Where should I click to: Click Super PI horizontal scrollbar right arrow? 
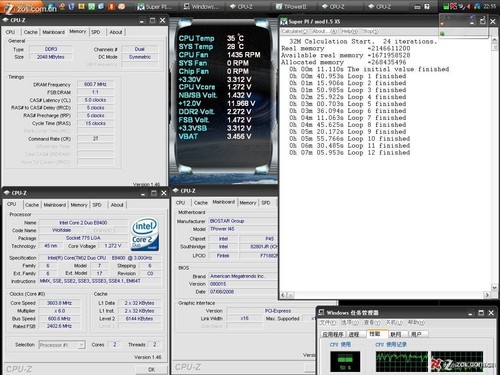487,295
